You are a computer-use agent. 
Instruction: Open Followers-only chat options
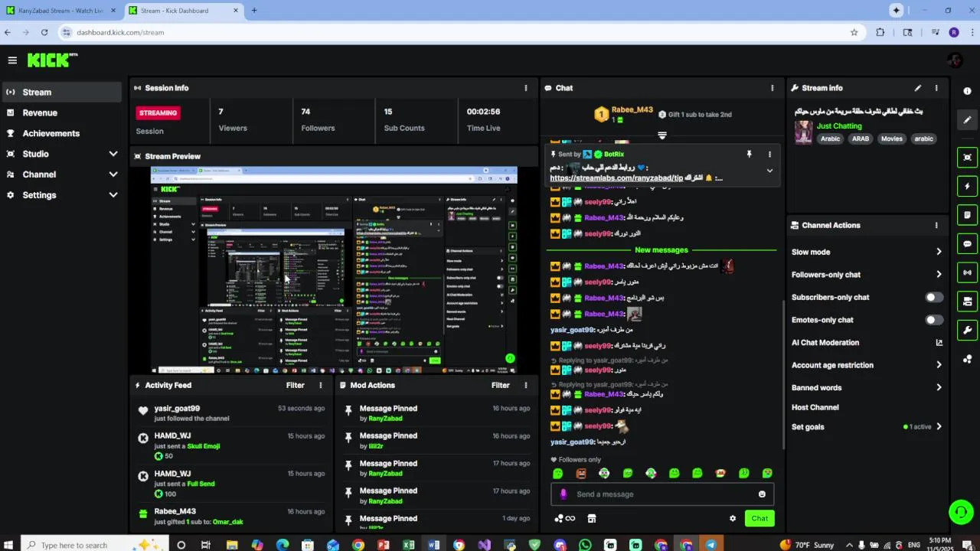[x=867, y=275]
